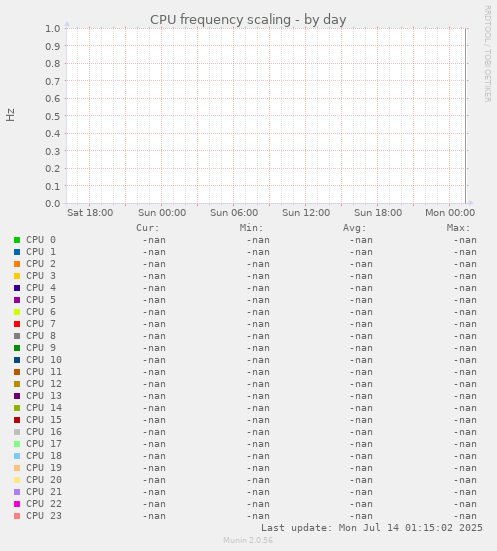Image resolution: width=497 pixels, height=551 pixels.
Task: Click the Cur value for CPU 0
Action: 154,240
